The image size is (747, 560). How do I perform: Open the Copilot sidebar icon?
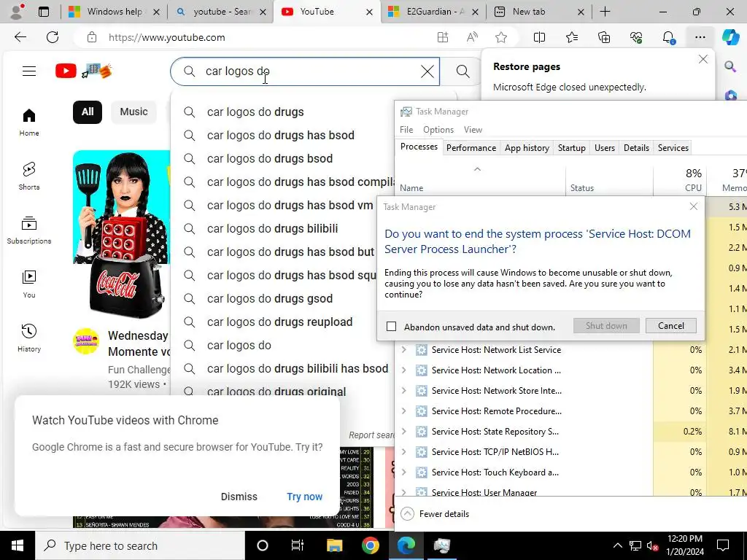[730, 37]
